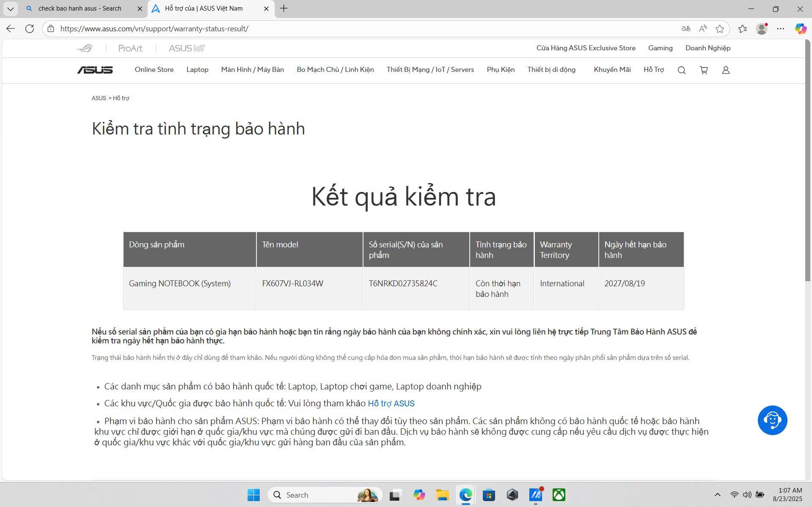View site information lock icon
The width and height of the screenshot is (812, 507).
[51, 29]
